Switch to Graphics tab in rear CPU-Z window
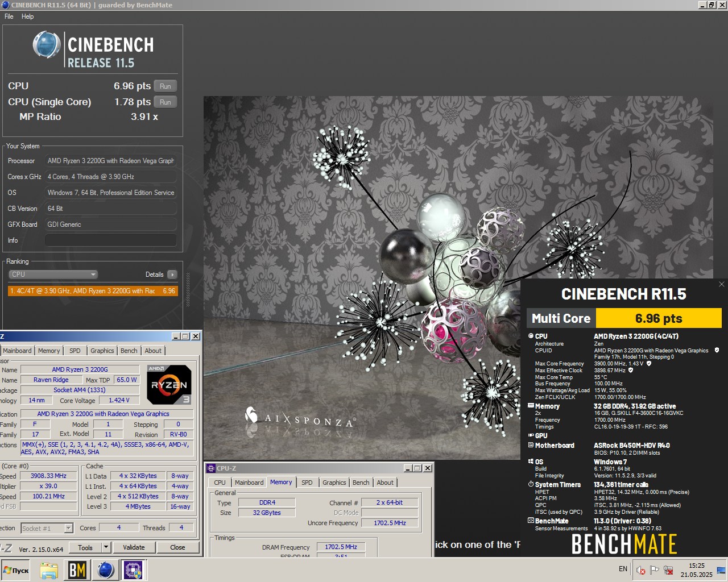 pyautogui.click(x=102, y=351)
